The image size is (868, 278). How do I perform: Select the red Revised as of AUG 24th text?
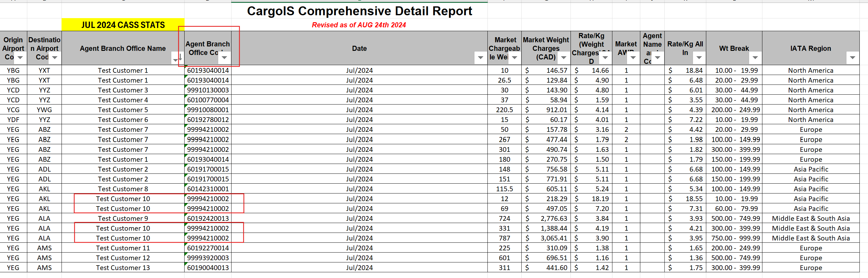tap(358, 25)
